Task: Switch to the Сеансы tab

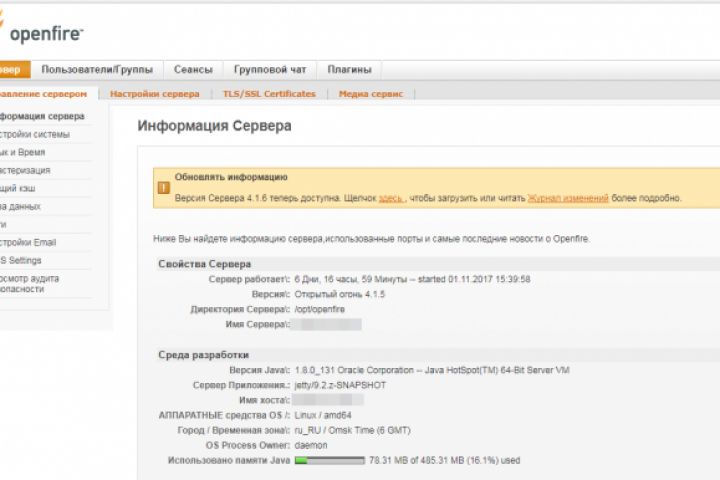Action: [193, 70]
